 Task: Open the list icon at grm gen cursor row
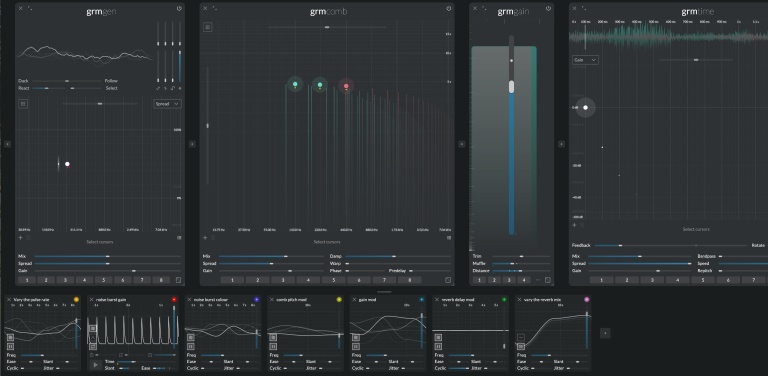179,237
